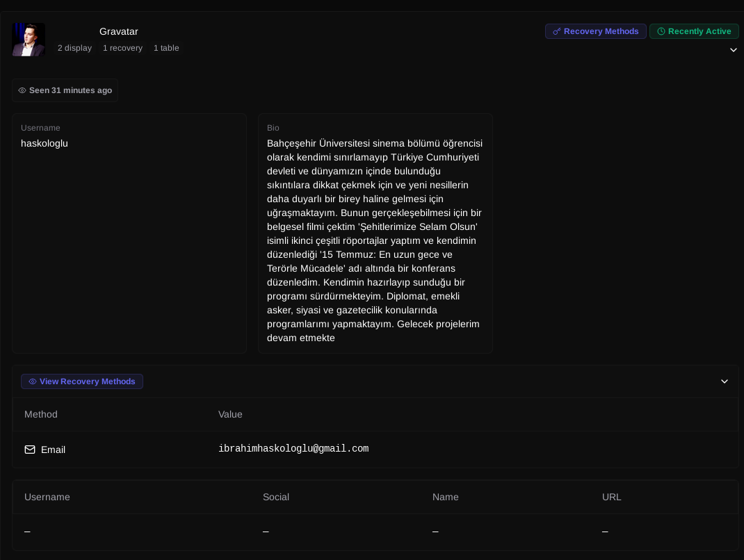The height and width of the screenshot is (560, 744).
Task: Click the eye icon in View Recovery Methods
Action: (32, 381)
